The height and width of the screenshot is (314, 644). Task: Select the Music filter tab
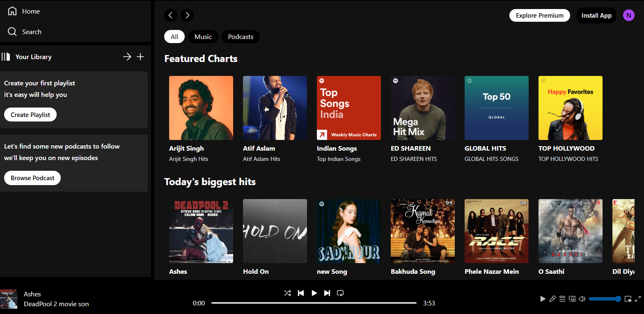[x=203, y=37]
